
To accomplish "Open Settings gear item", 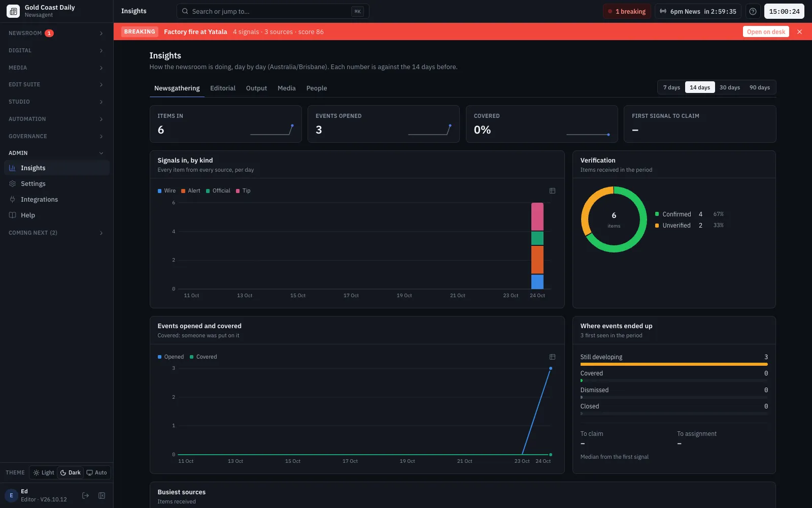I will 57,184.
